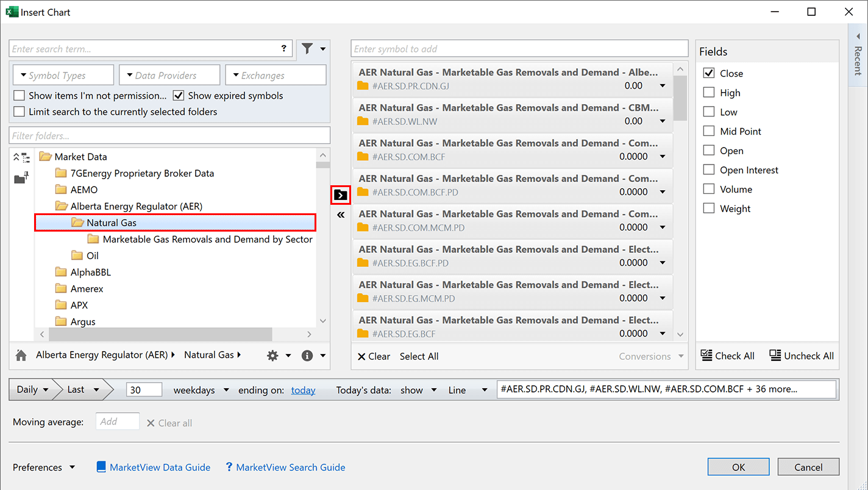Viewport: 868px width, 490px height.
Task: Click the moving average Add field
Action: pos(118,422)
